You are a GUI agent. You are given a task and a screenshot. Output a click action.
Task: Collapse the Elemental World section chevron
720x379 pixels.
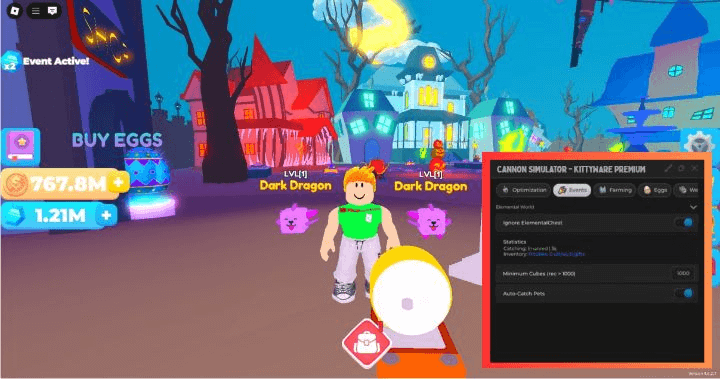pyautogui.click(x=693, y=207)
